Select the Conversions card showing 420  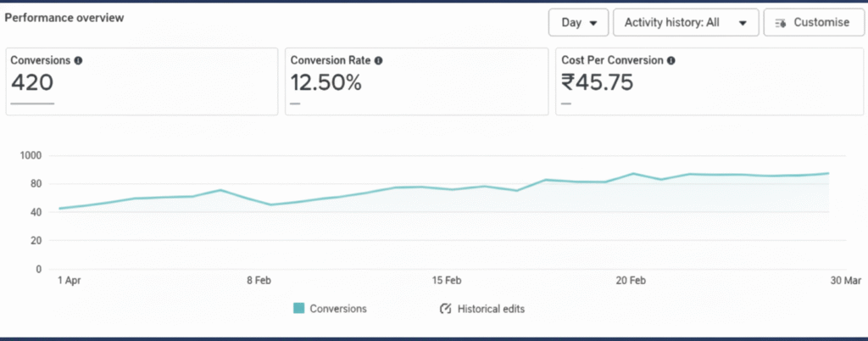coord(142,81)
